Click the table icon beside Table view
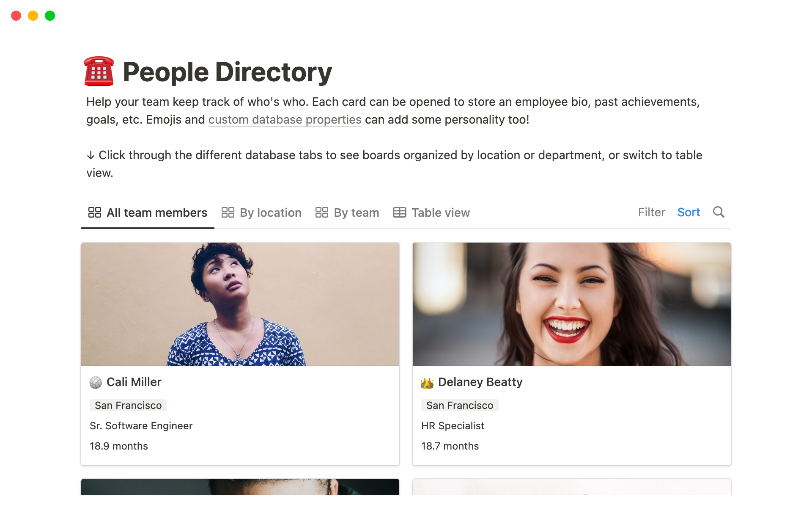The width and height of the screenshot is (812, 508). [399, 213]
